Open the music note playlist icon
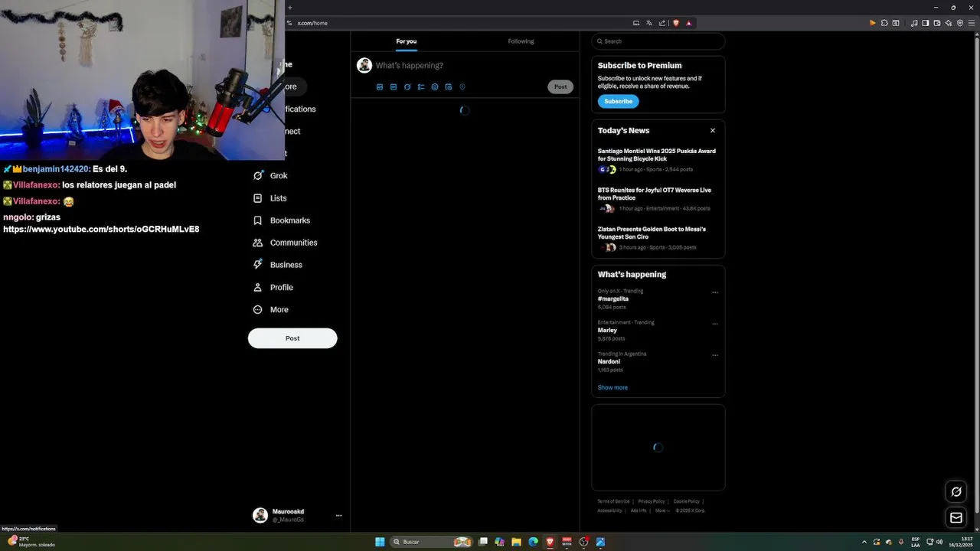The height and width of the screenshot is (551, 980). click(914, 23)
